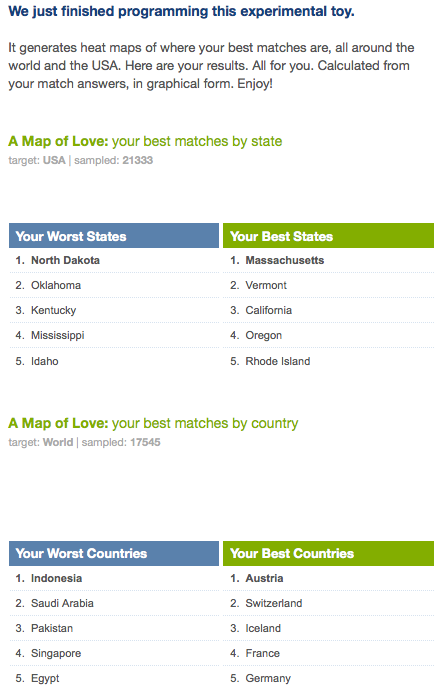Click the 'Your Worst Countries' header
This screenshot has height=700, width=442.
114,554
